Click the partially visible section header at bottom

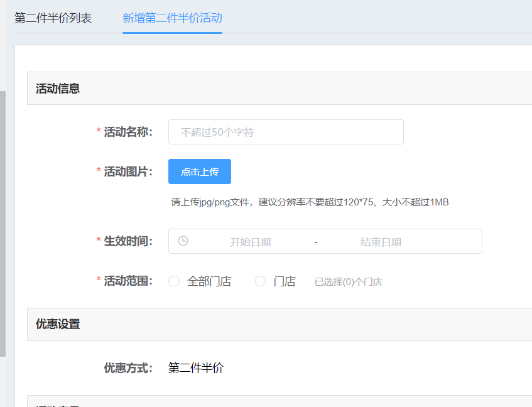click(x=58, y=402)
